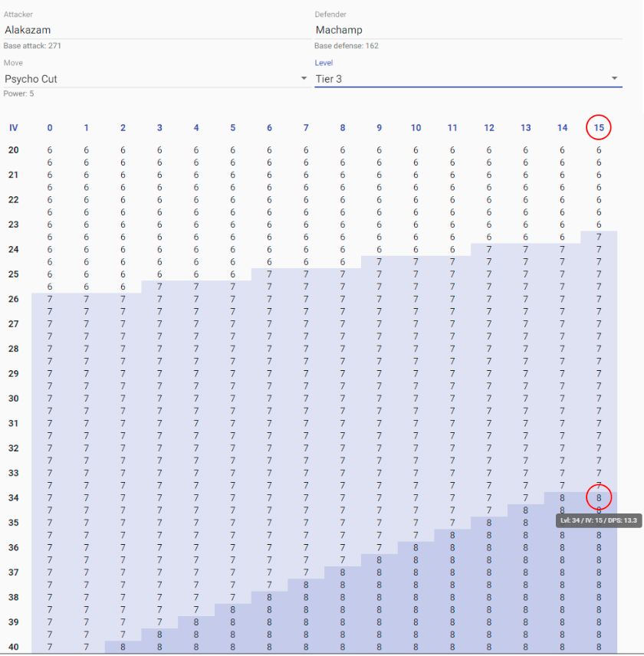
Task: Edit the Attacker field containing Alakazam
Action: click(x=157, y=30)
